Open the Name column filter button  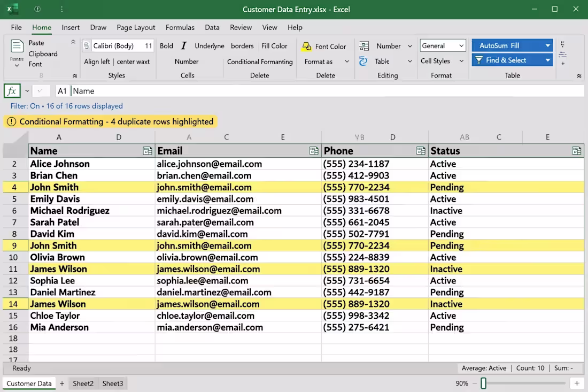pos(148,151)
